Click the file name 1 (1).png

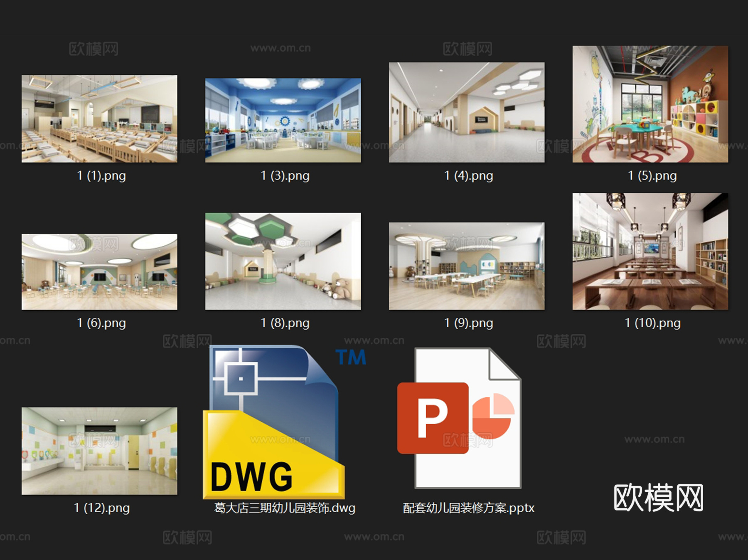(x=101, y=175)
